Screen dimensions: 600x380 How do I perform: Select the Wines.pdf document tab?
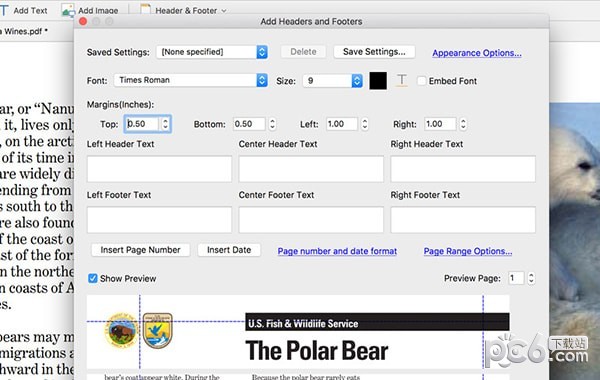24,31
